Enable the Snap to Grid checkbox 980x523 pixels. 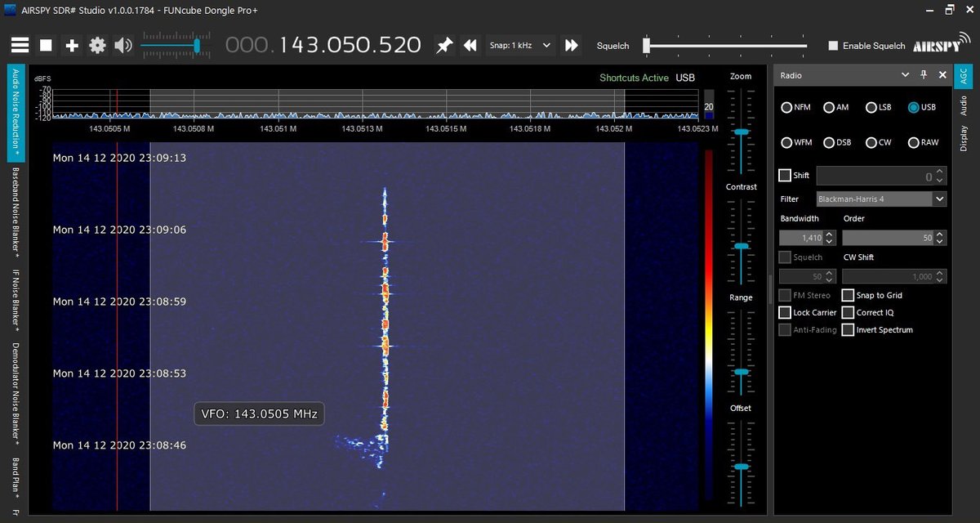849,295
